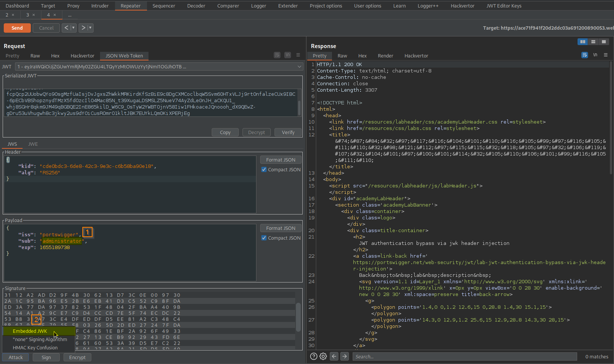Switch to the JWE tab
The height and width of the screenshot is (364, 614).
(33, 144)
